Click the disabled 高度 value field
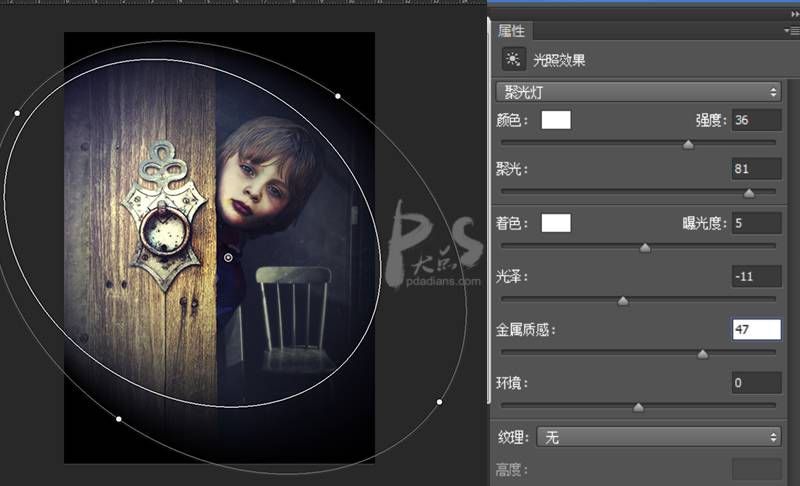800x486 pixels. click(x=757, y=469)
